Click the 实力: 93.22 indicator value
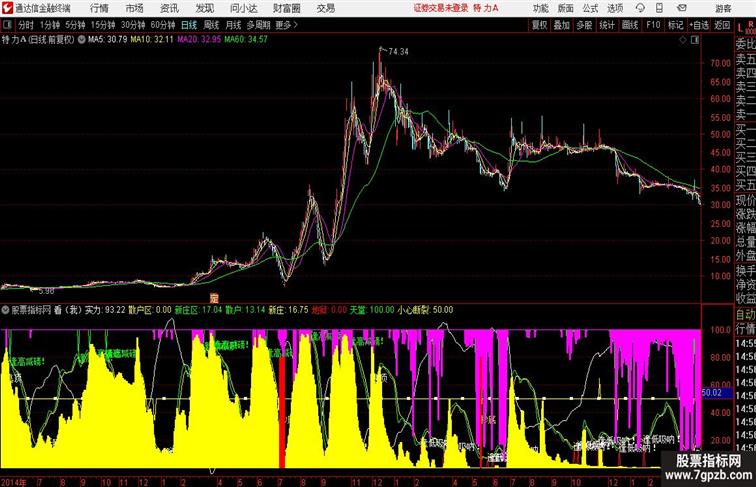The height and width of the screenshot is (487, 756). coord(105,310)
